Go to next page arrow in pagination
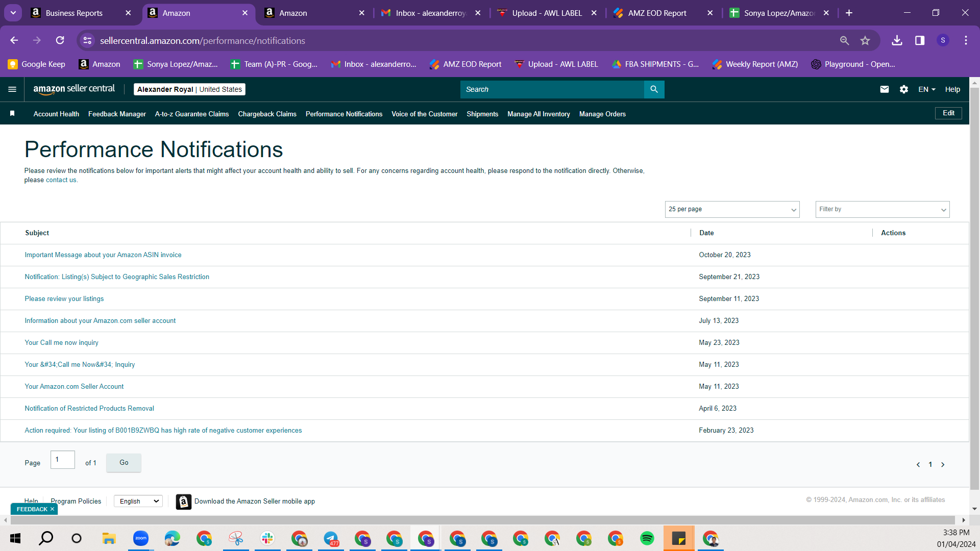 [x=943, y=465]
